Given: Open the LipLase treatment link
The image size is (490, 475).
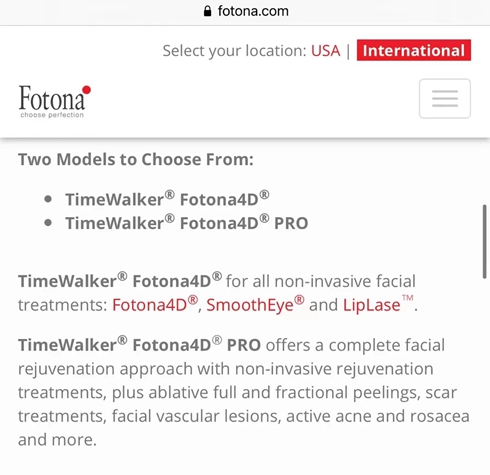Looking at the screenshot, I should pyautogui.click(x=378, y=304).
